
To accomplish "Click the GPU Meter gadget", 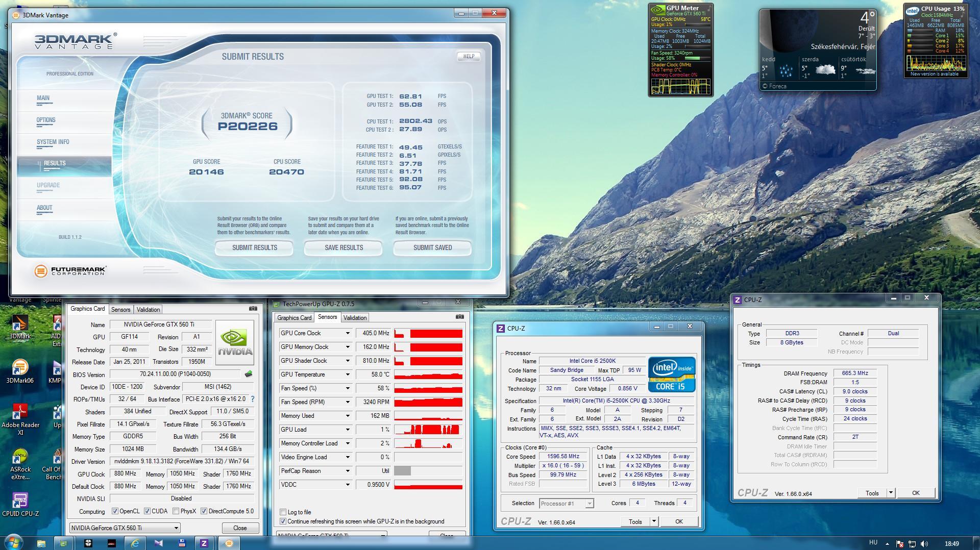I will click(680, 49).
